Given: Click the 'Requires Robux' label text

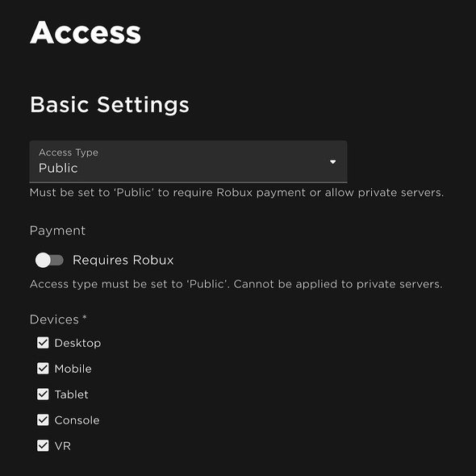Looking at the screenshot, I should (123, 260).
